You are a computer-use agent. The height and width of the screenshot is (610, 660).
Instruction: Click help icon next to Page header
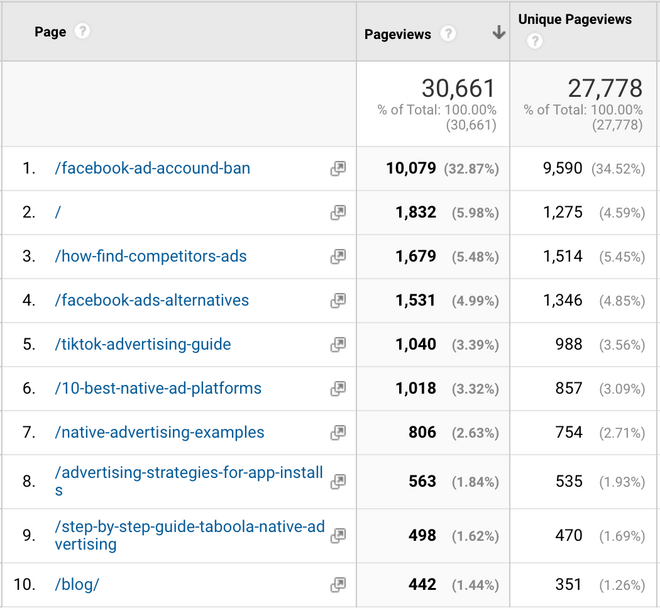[x=82, y=32]
